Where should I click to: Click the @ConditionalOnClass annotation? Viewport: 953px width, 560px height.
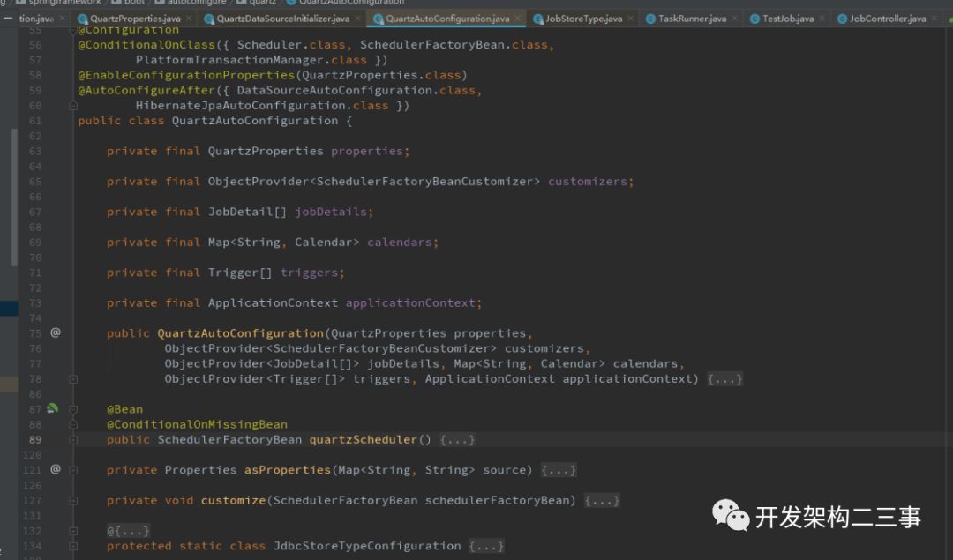146,44
